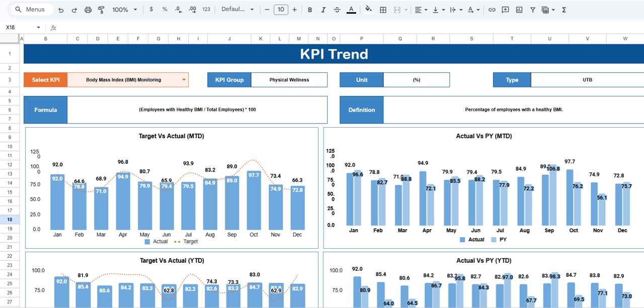Open the functions Σ menu
Screen dimensions: 644x308
[564, 9]
